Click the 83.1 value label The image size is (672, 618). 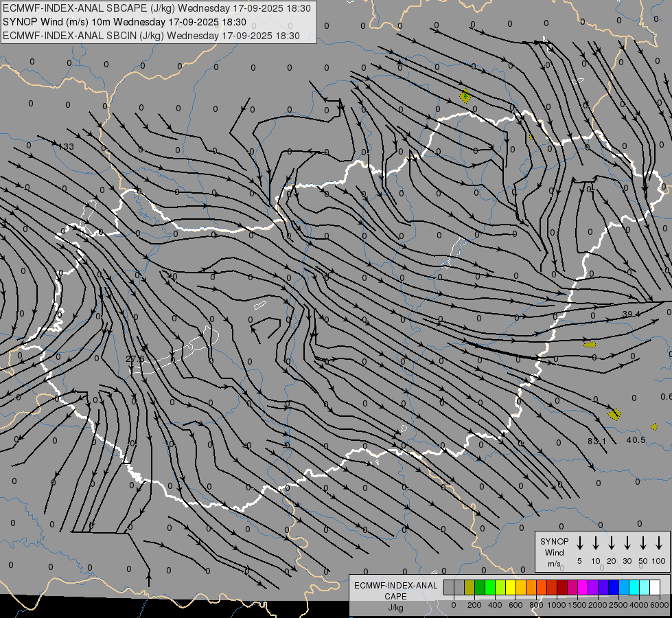click(597, 442)
